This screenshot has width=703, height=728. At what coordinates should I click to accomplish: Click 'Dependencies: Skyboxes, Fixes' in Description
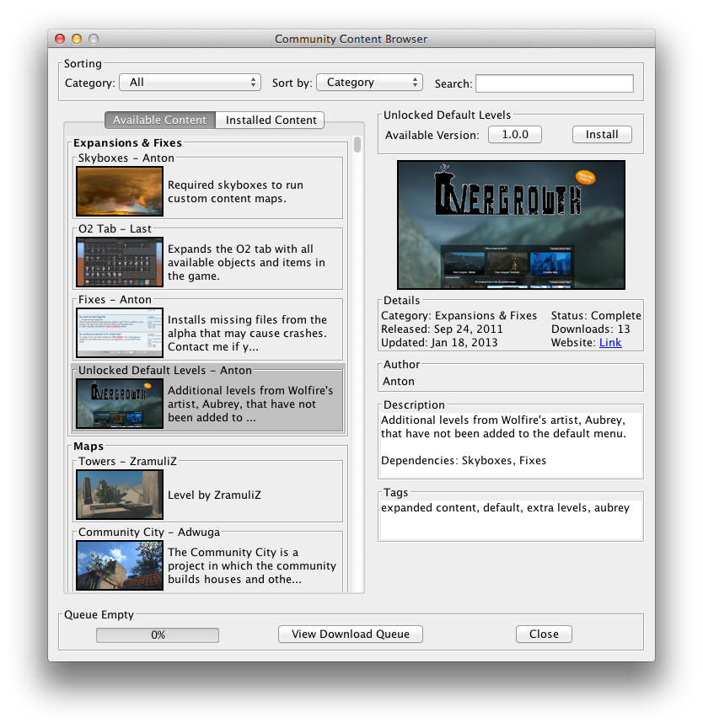pos(464,461)
